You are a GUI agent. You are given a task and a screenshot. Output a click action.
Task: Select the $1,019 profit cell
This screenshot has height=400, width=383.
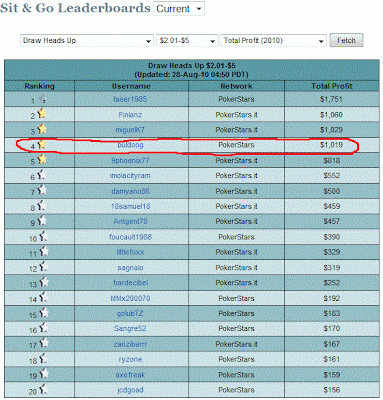tap(331, 145)
